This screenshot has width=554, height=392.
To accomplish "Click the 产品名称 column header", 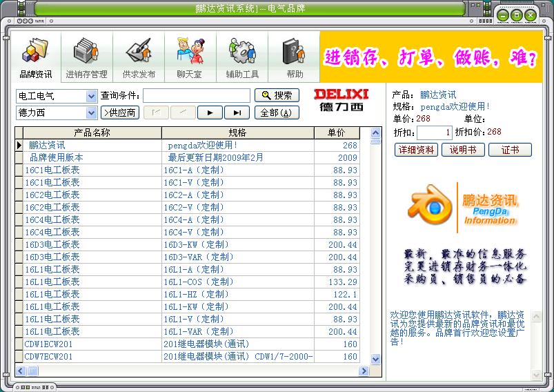I will click(92, 133).
